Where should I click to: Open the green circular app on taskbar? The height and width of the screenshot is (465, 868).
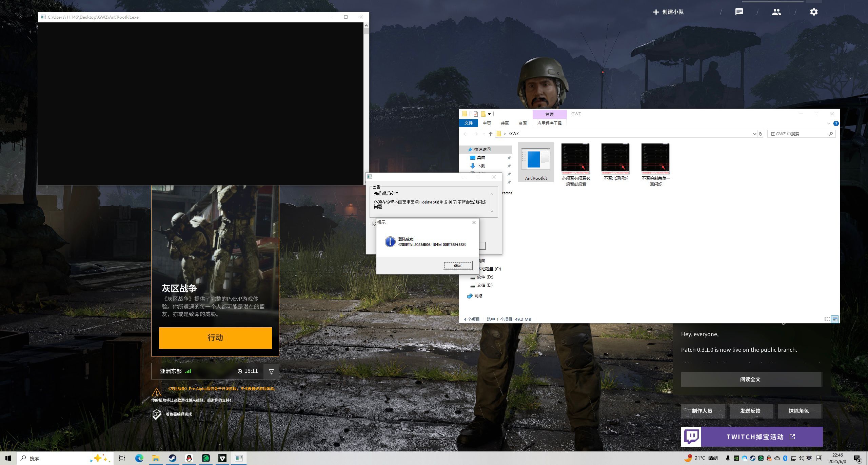205,458
